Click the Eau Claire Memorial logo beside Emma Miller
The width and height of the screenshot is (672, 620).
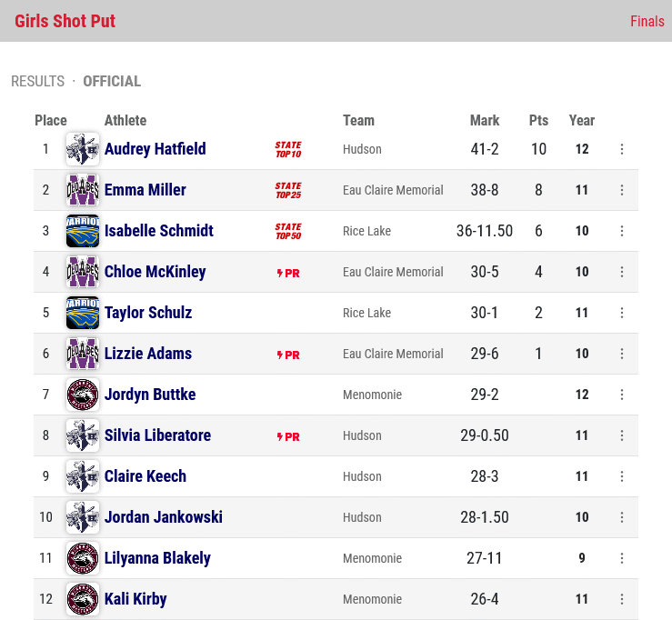tap(83, 190)
